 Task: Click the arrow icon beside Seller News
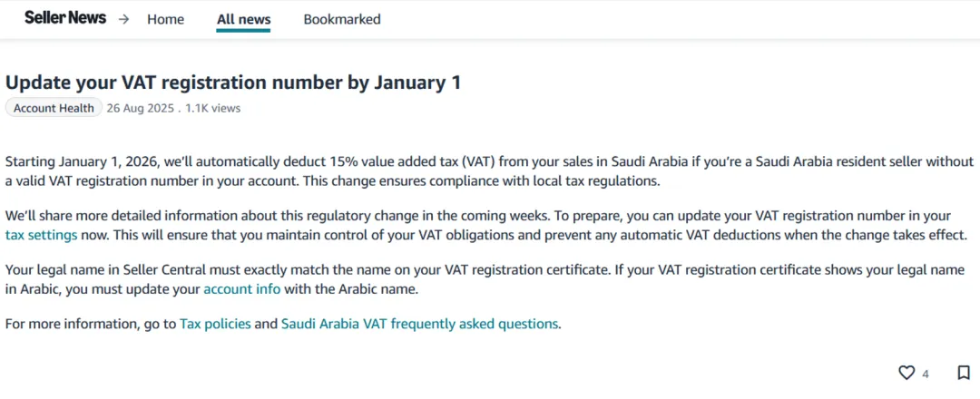pos(124,19)
